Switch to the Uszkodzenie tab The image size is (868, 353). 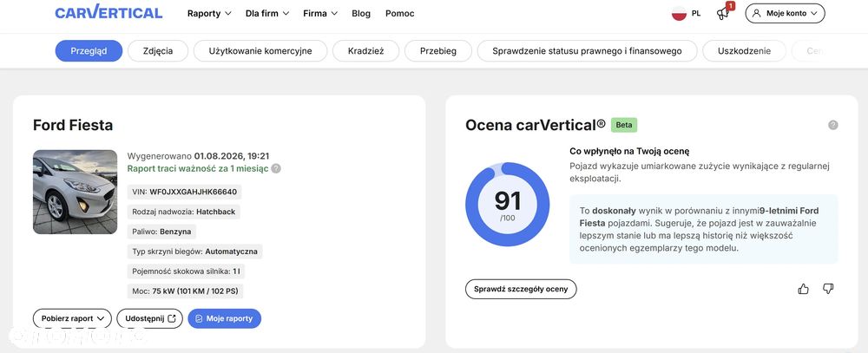tap(744, 51)
